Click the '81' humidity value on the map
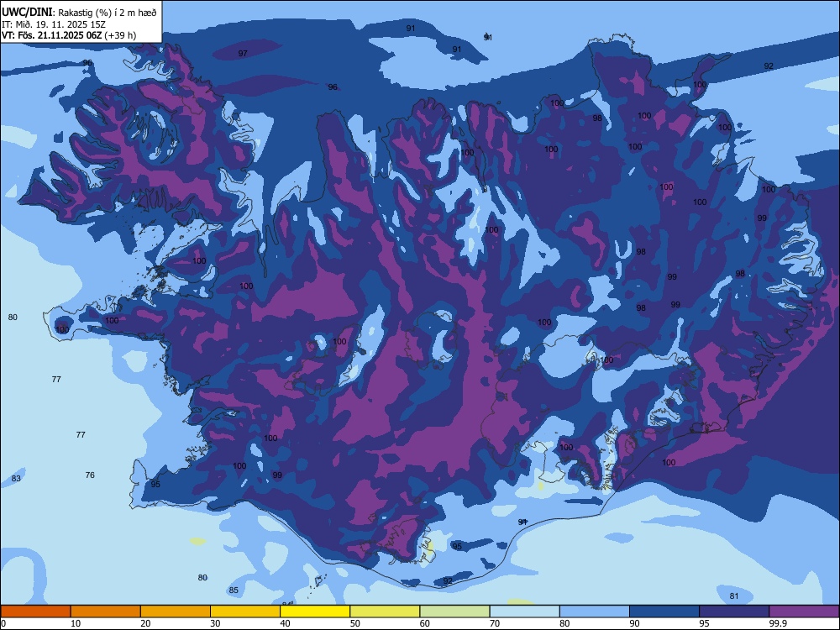The height and width of the screenshot is (630, 840). click(734, 596)
